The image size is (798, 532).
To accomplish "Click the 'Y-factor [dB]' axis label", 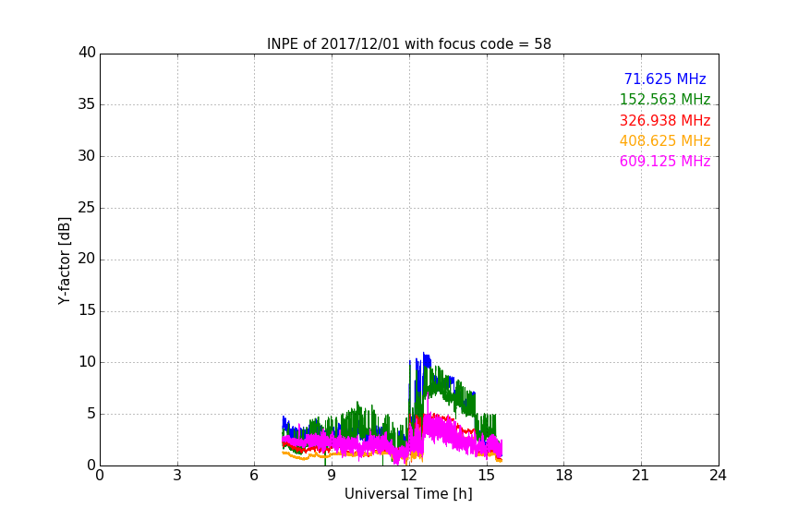I will (64, 260).
